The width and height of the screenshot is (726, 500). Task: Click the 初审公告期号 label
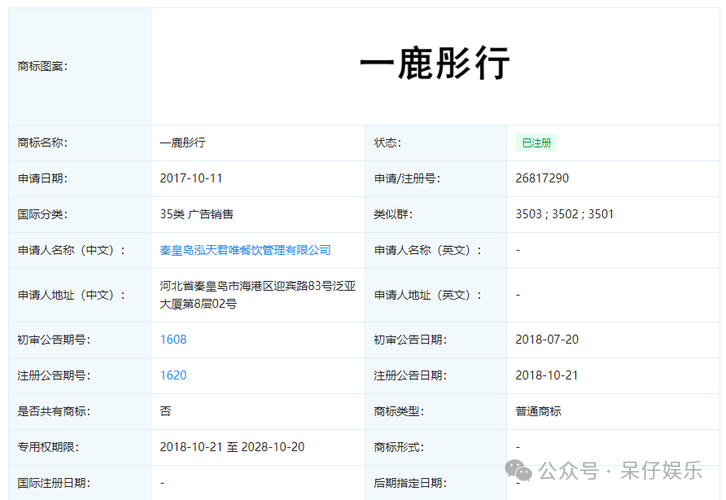54,340
